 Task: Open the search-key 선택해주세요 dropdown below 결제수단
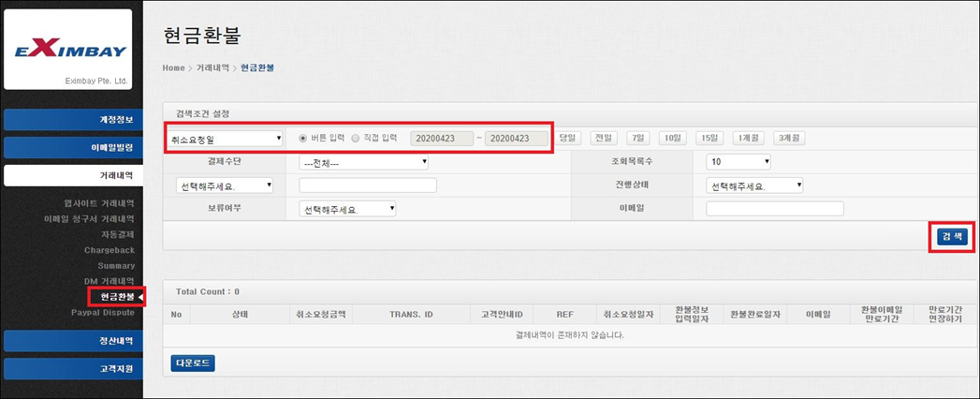[x=225, y=185]
